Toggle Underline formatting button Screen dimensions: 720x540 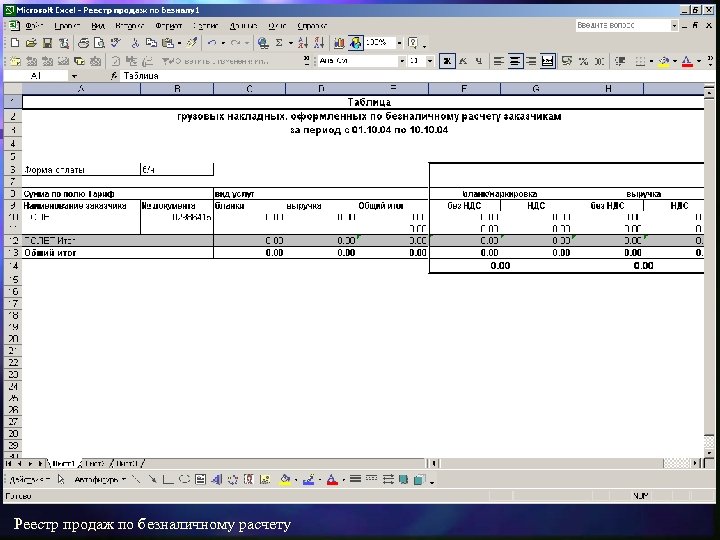pyautogui.click(x=478, y=61)
